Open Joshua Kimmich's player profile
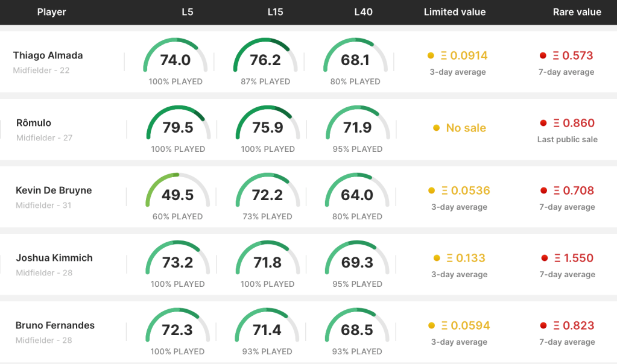 54,258
